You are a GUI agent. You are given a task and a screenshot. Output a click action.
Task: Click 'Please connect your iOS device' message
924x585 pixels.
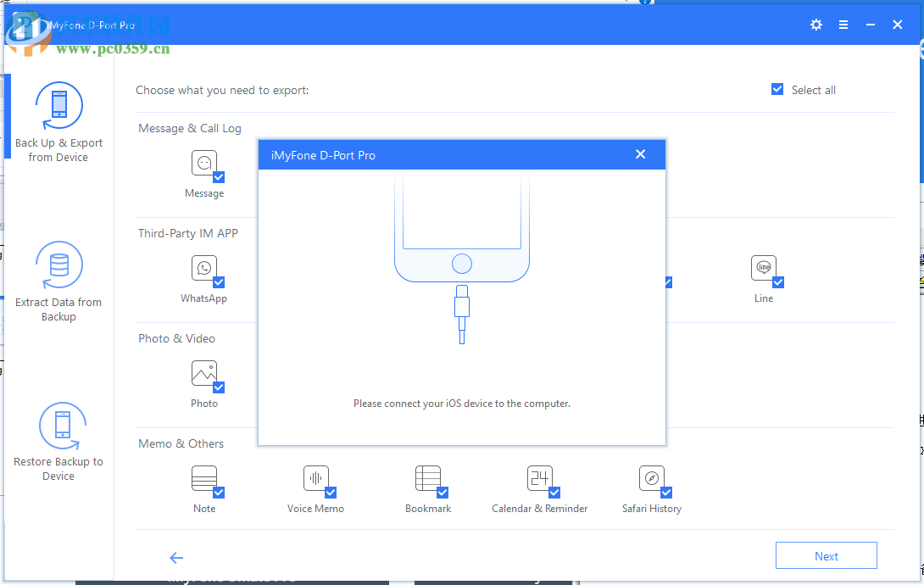pos(462,404)
